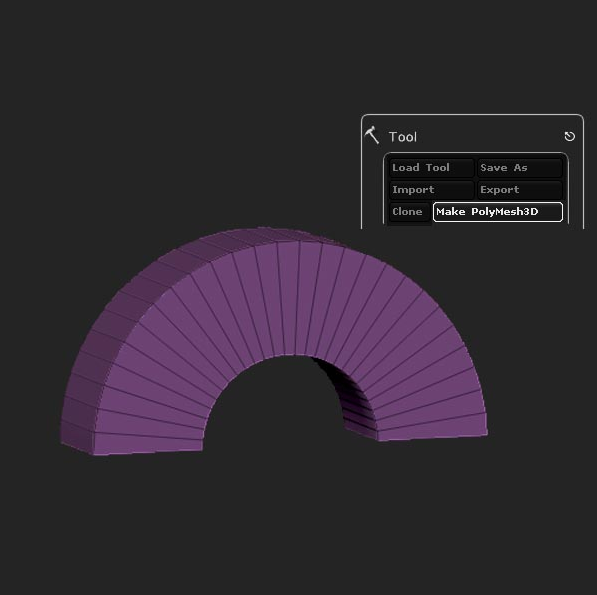The width and height of the screenshot is (597, 595).
Task: Select the Import button
Action: pyautogui.click(x=431, y=190)
